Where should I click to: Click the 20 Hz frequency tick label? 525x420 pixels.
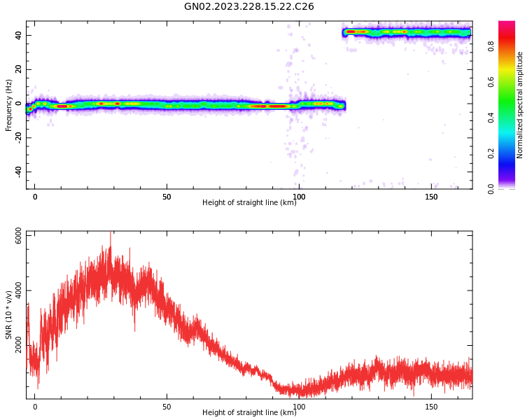click(x=18, y=69)
